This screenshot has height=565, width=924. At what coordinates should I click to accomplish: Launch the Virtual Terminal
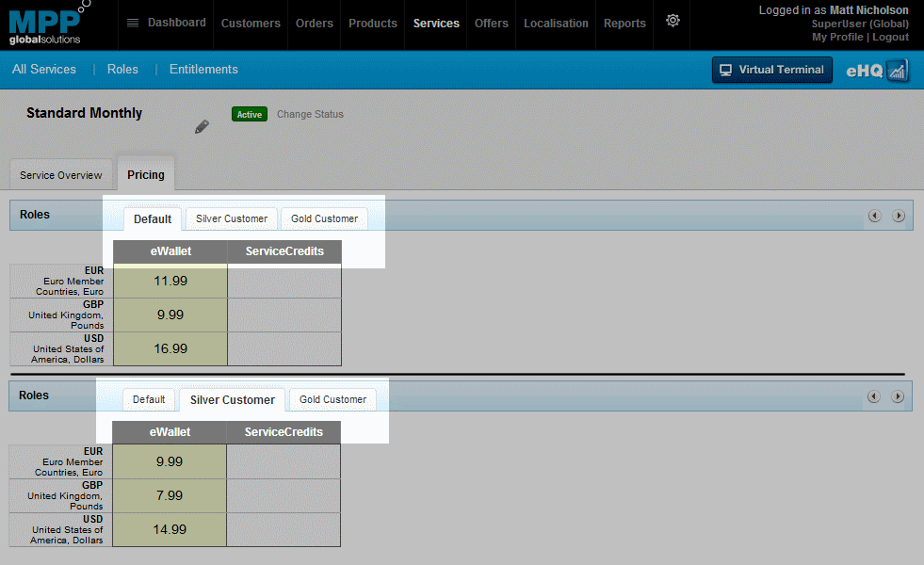click(x=771, y=70)
